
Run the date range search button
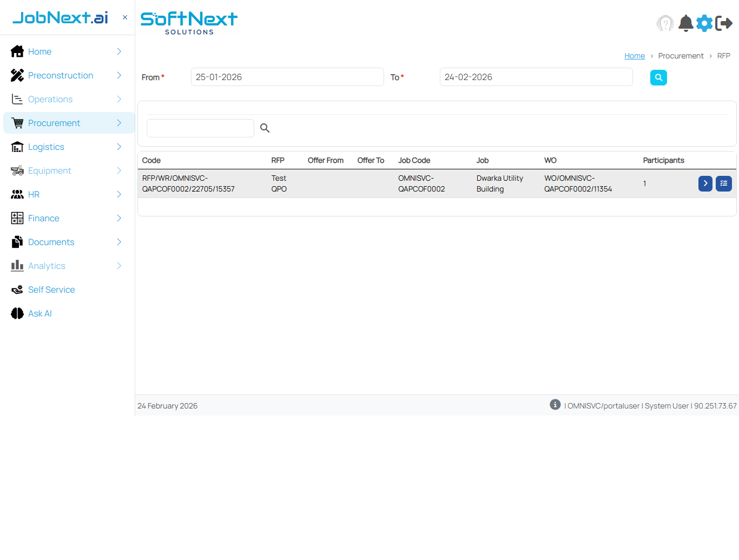[658, 77]
